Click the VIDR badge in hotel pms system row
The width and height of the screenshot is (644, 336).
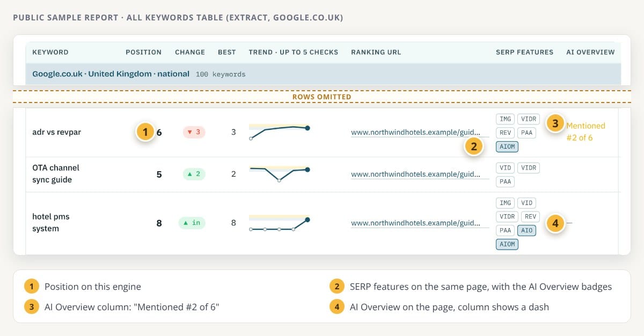507,216
